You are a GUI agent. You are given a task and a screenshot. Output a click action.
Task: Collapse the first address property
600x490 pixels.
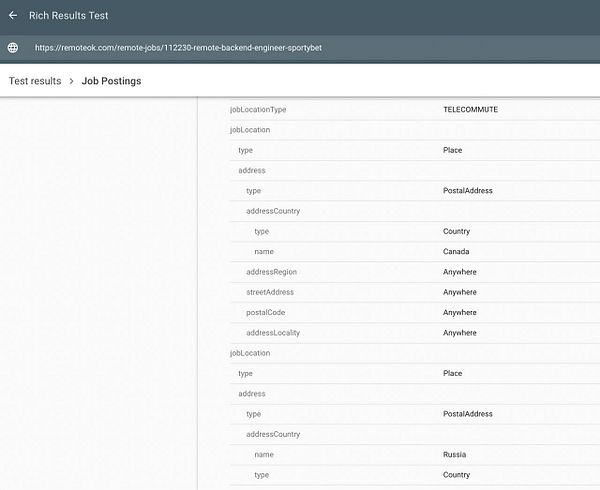[252, 170]
